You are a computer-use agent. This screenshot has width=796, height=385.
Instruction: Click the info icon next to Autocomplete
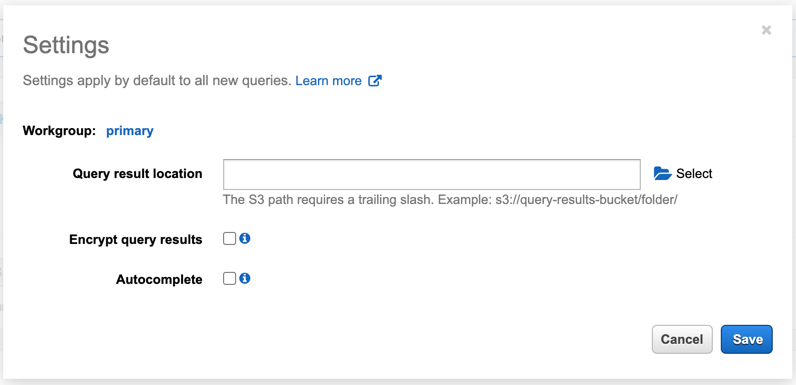[245, 278]
